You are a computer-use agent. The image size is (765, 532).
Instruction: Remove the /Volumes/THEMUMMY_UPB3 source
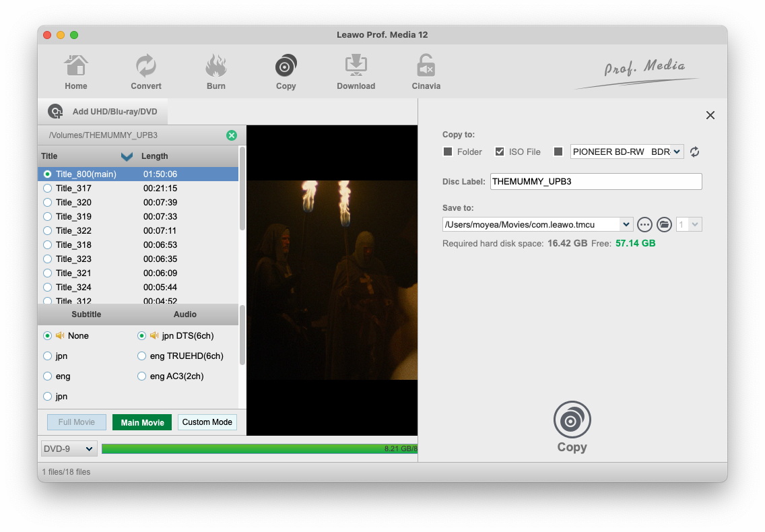pyautogui.click(x=232, y=135)
